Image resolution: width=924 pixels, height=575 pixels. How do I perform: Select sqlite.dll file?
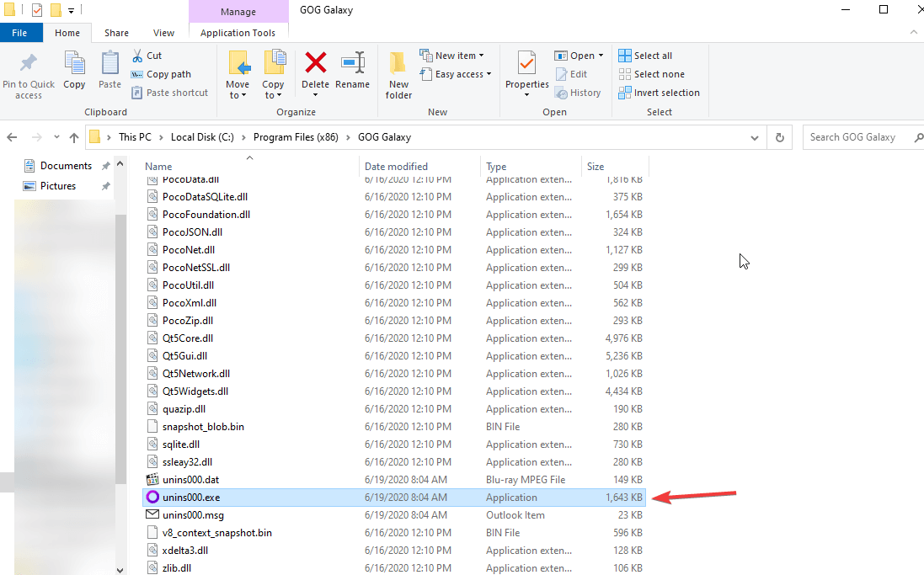[x=394, y=445]
